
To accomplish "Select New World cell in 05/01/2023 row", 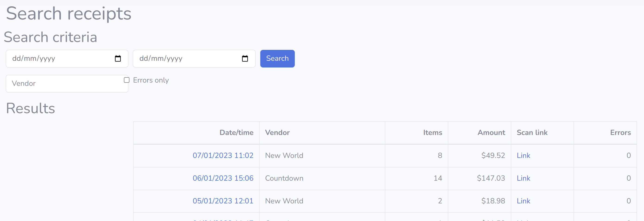I will [x=322, y=201].
